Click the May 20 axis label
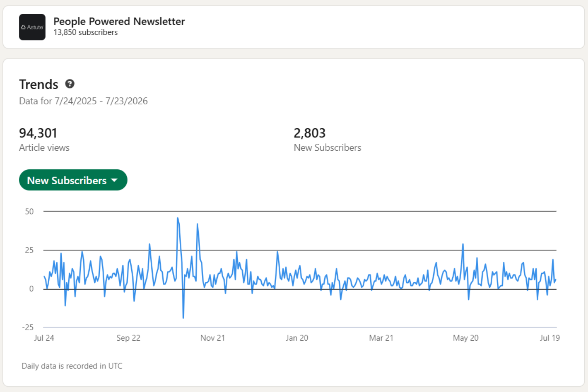The height and width of the screenshot is (392, 588). point(466,338)
